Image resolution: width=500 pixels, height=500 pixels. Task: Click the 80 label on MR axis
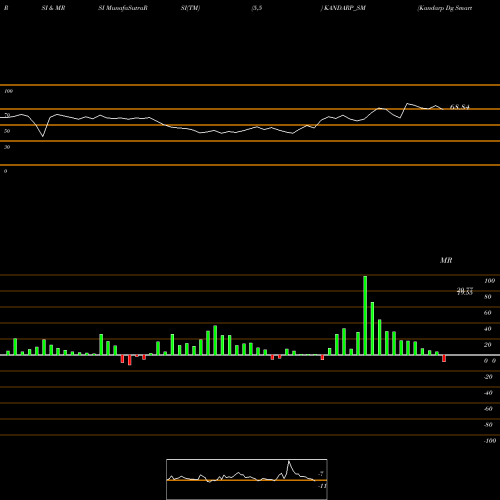coord(488,297)
